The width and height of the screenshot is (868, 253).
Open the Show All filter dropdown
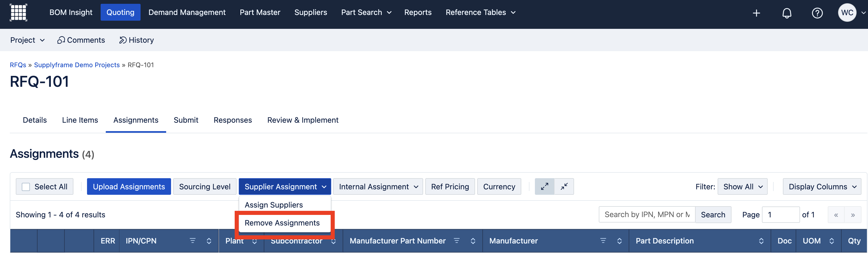pos(742,187)
